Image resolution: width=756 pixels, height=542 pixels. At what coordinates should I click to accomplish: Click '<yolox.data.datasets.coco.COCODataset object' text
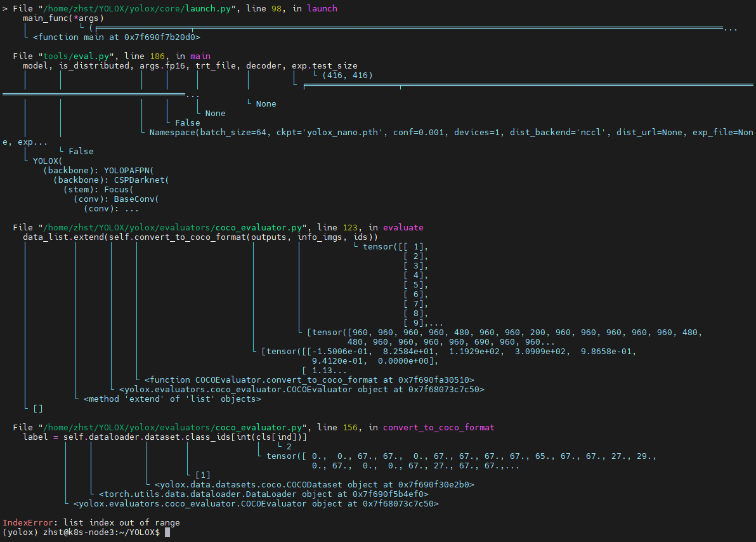pyautogui.click(x=315, y=485)
